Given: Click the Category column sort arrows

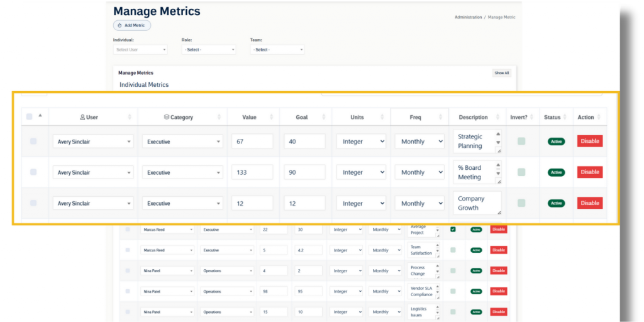Looking at the screenshot, I should point(219,117).
